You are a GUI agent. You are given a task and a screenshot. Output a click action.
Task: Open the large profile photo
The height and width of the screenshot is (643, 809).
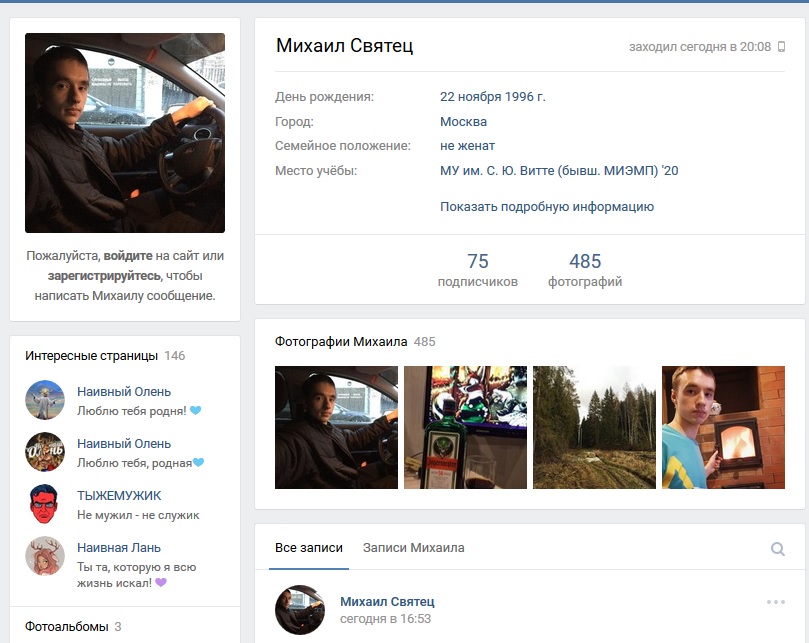(125, 133)
